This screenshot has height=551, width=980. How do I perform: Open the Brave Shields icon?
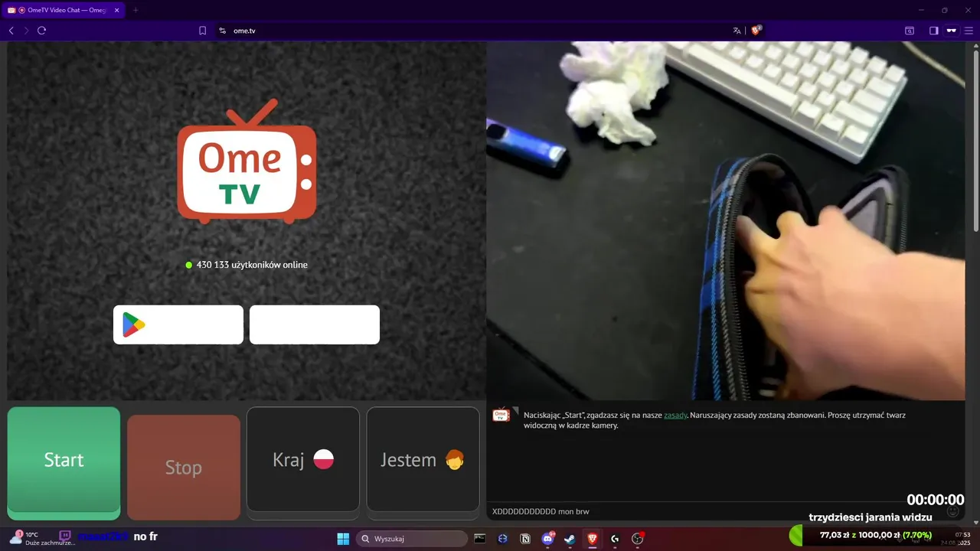756,31
